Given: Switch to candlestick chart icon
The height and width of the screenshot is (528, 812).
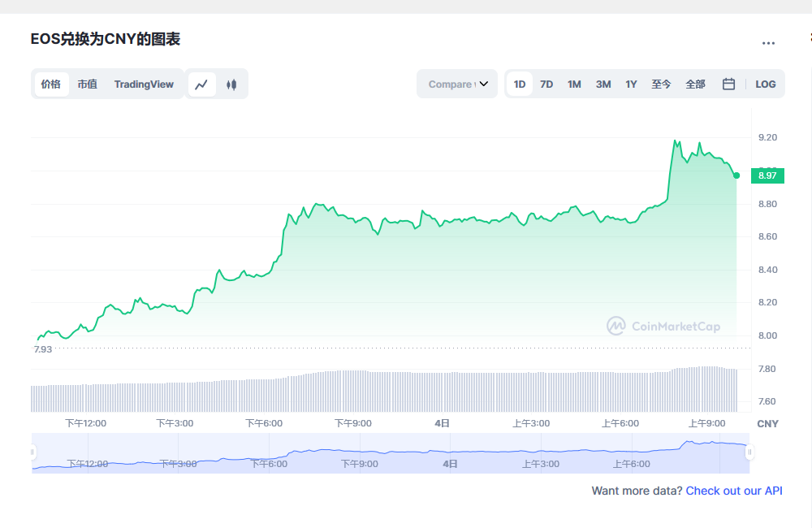Looking at the screenshot, I should [231, 84].
